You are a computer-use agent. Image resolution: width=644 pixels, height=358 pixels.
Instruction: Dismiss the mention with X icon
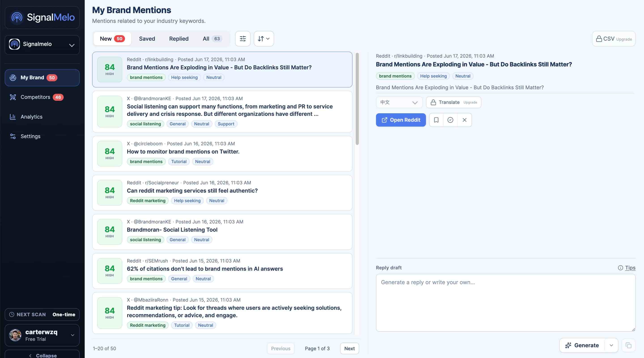coord(464,120)
